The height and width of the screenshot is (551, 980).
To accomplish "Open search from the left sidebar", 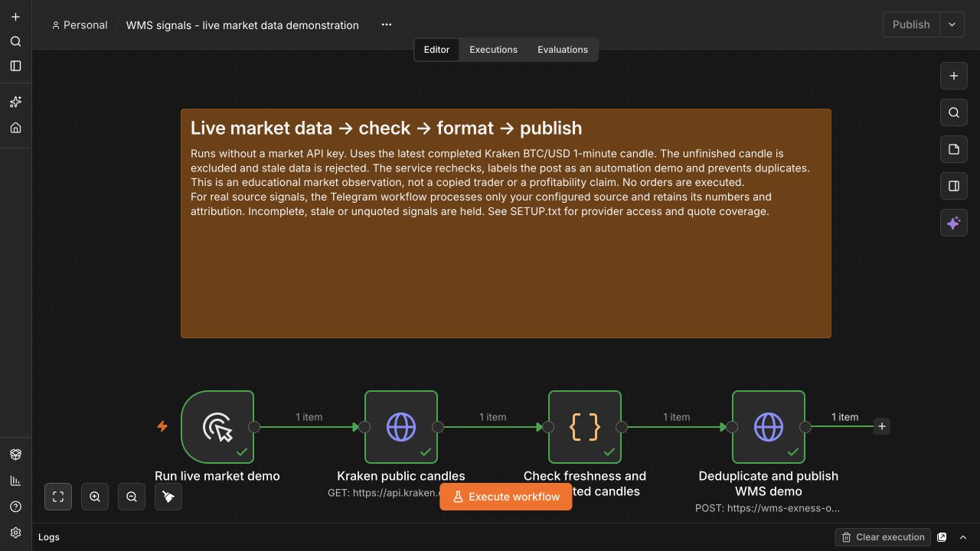I will [15, 41].
